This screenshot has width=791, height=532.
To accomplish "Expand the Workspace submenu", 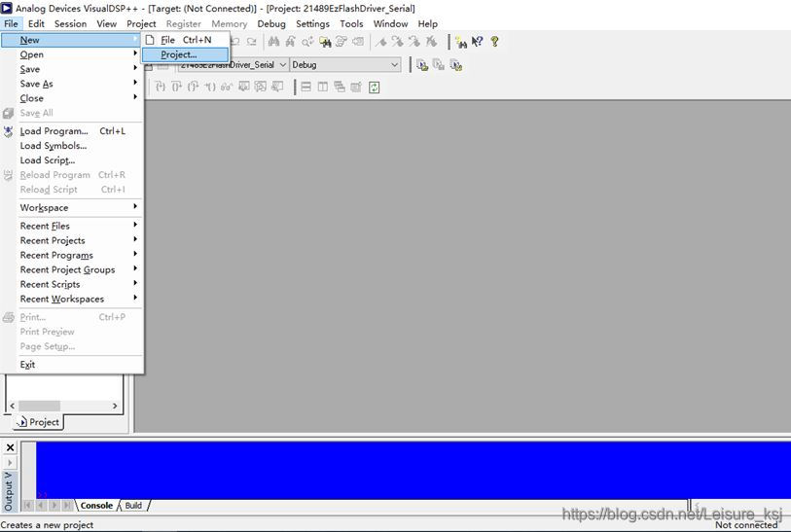I will (x=72, y=207).
